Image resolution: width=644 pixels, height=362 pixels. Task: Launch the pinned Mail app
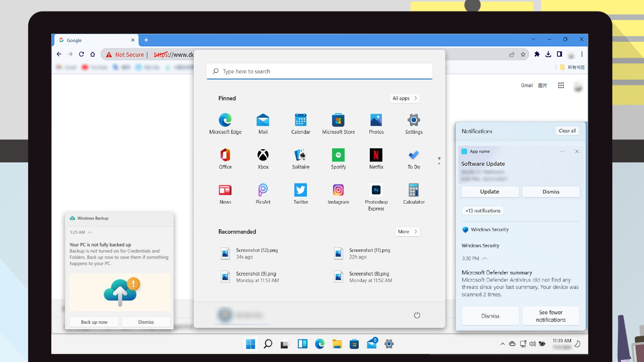(x=263, y=124)
